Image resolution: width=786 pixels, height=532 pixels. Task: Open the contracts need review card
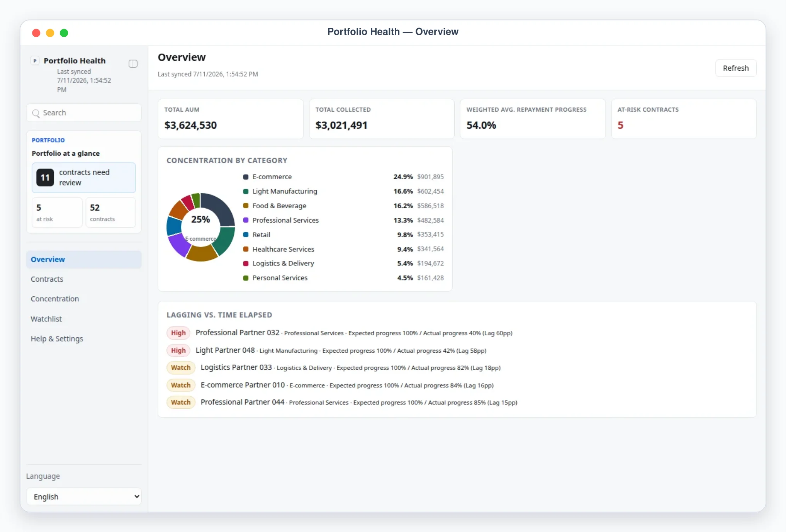point(84,178)
